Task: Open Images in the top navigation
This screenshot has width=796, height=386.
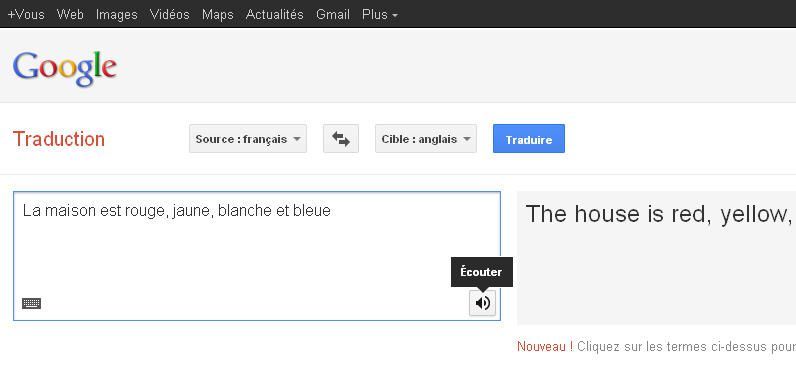Action: (117, 15)
